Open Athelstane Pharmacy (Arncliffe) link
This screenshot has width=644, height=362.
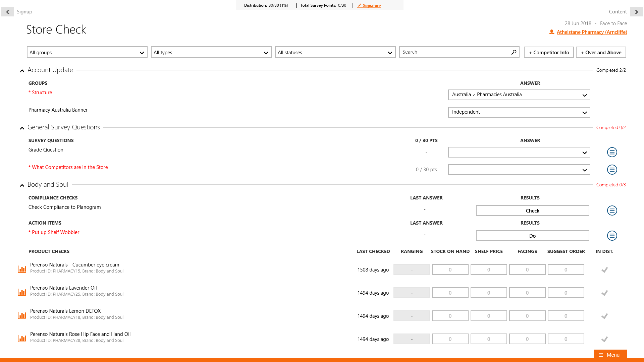[x=592, y=32]
